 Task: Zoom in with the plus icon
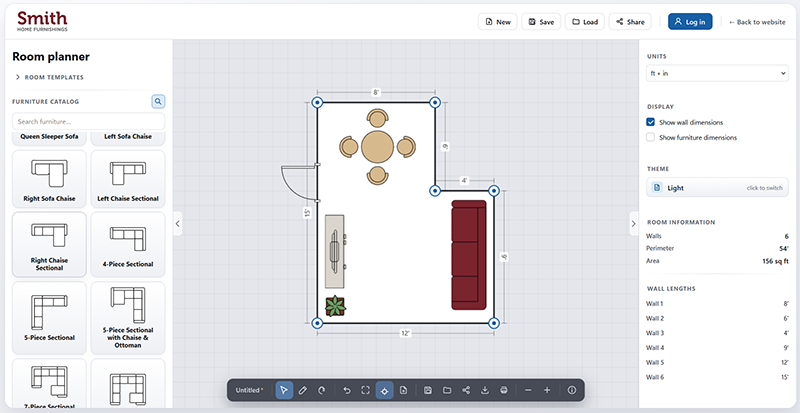(547, 390)
